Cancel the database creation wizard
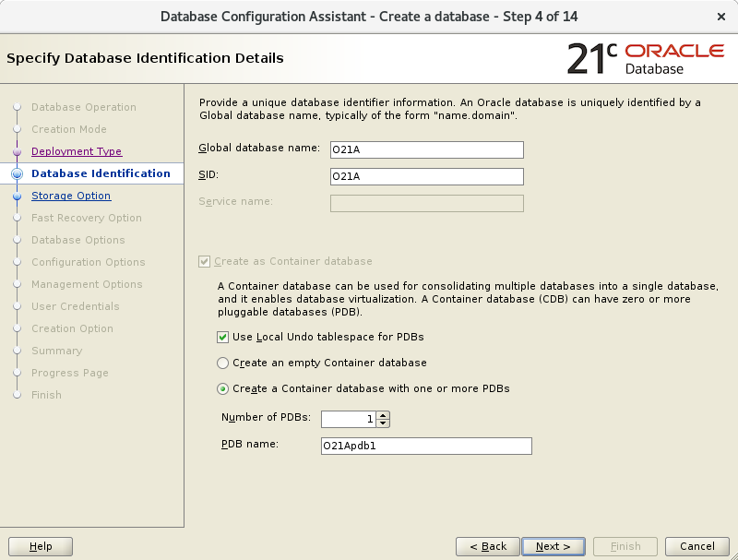Viewport: 738px width, 560px height. point(696,546)
